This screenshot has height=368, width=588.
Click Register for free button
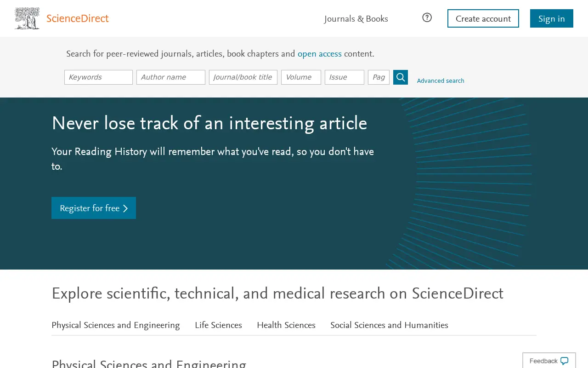tap(94, 208)
